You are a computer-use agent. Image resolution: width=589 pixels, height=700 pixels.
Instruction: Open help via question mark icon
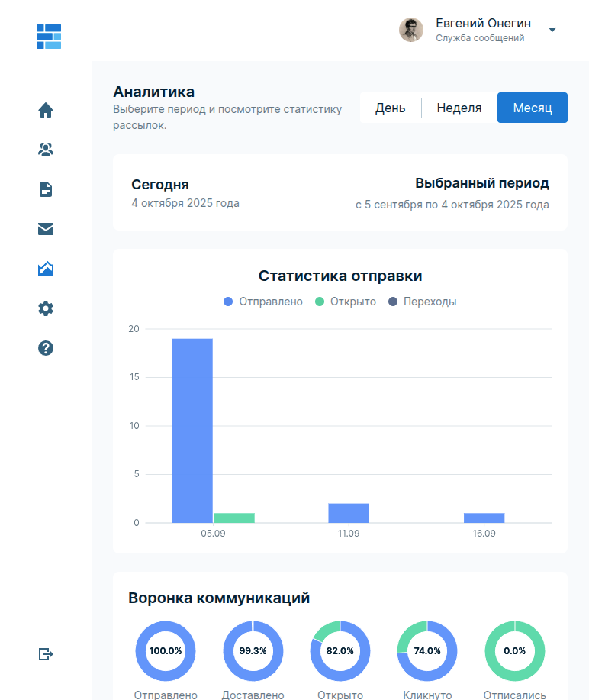(46, 348)
